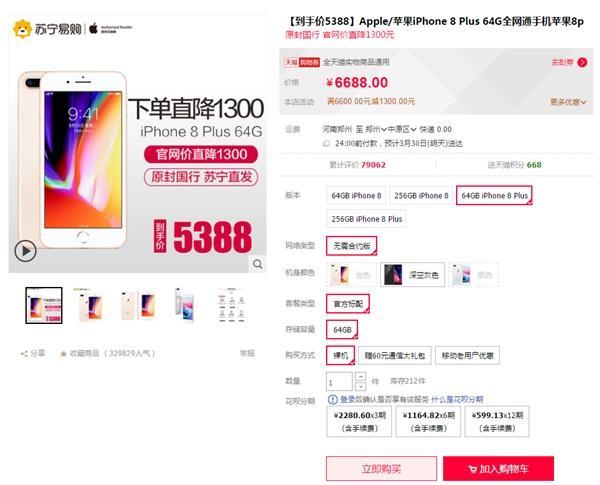
Task: Click the Suning logo at top left
Action: pos(47,29)
